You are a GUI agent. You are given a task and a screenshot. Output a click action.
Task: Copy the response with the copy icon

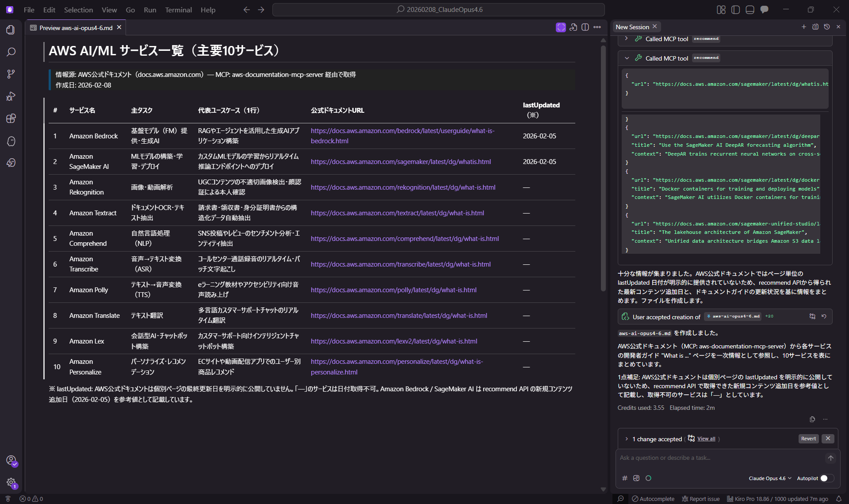812,419
